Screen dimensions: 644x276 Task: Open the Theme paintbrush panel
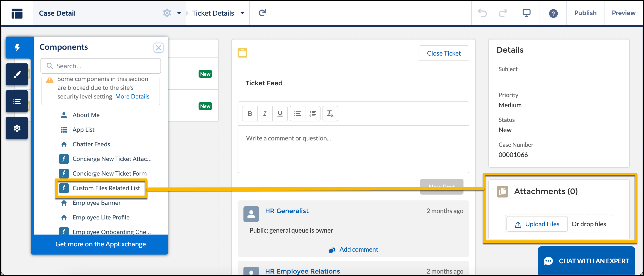tap(17, 74)
